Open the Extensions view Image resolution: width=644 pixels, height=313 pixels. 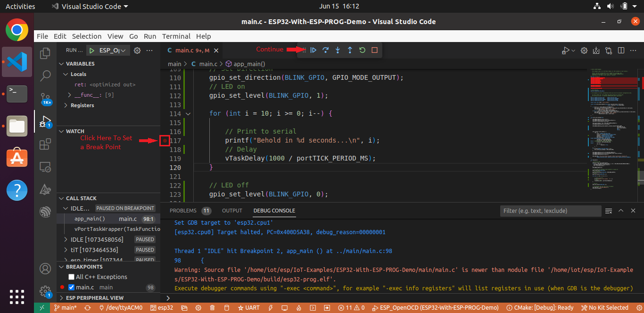coord(45,144)
